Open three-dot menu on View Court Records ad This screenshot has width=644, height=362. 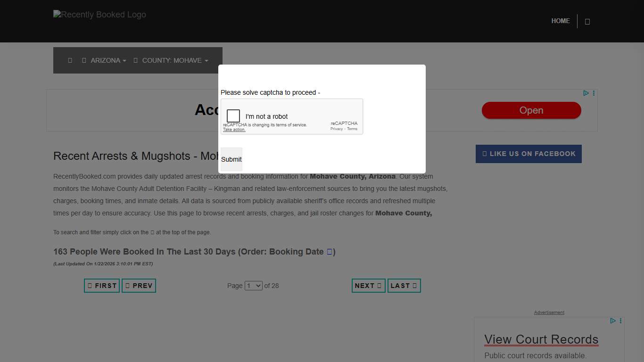tap(620, 321)
